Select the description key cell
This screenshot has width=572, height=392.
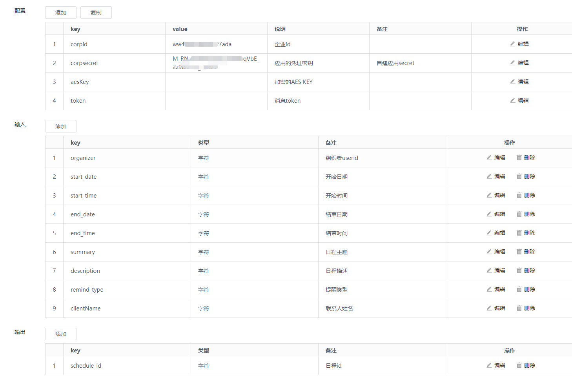[x=127, y=271]
